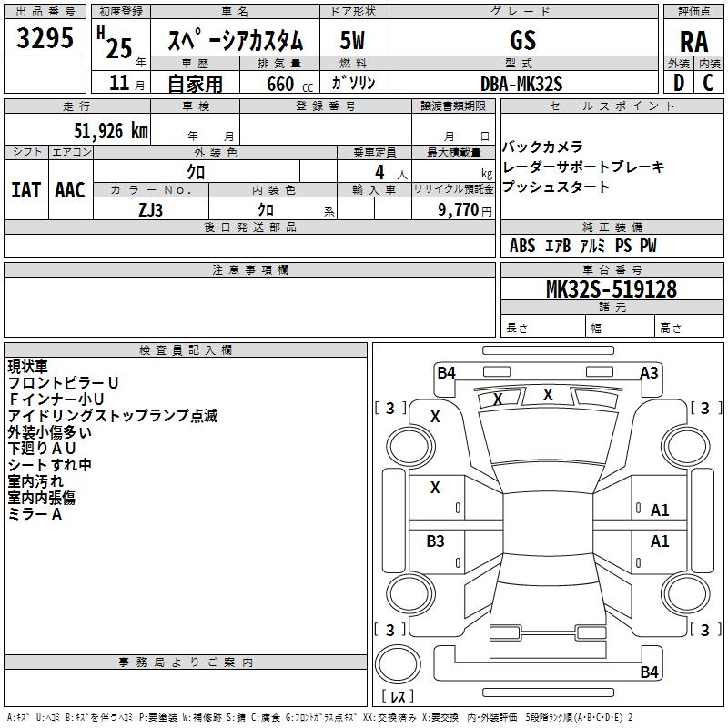Image resolution: width=728 pixels, height=728 pixels.
Task: Click the chassis number MK32S-519128
Action: pyautogui.click(x=611, y=289)
